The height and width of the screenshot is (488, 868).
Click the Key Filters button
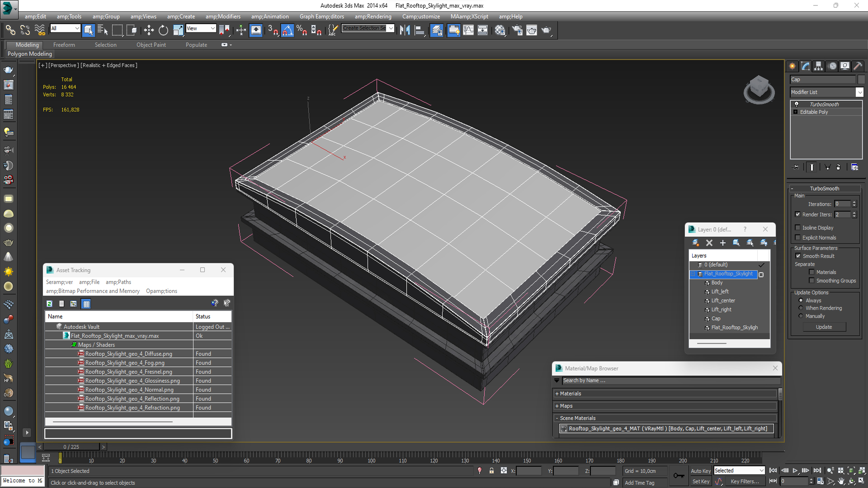point(745,482)
